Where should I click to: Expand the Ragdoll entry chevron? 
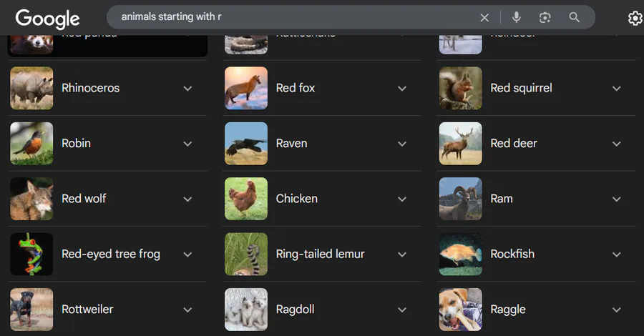point(402,310)
